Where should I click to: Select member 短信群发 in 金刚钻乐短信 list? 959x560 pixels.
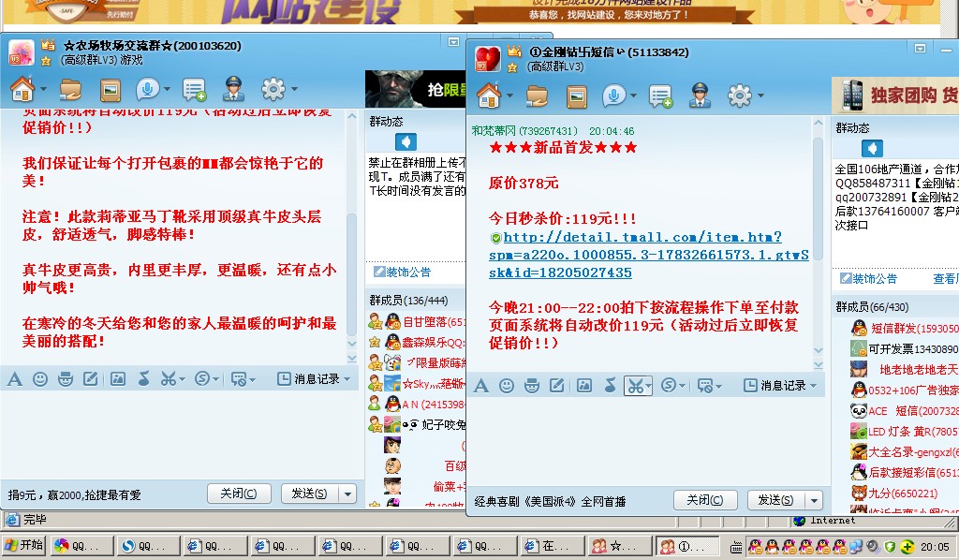click(904, 329)
